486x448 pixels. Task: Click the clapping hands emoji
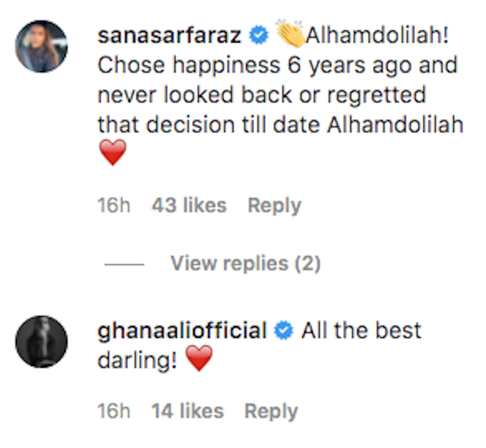coord(290,35)
